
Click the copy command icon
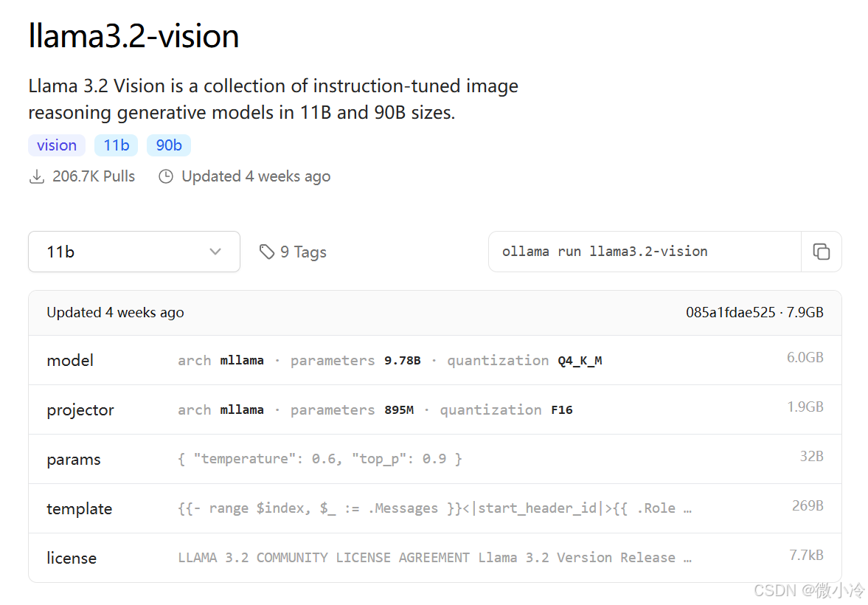click(821, 252)
